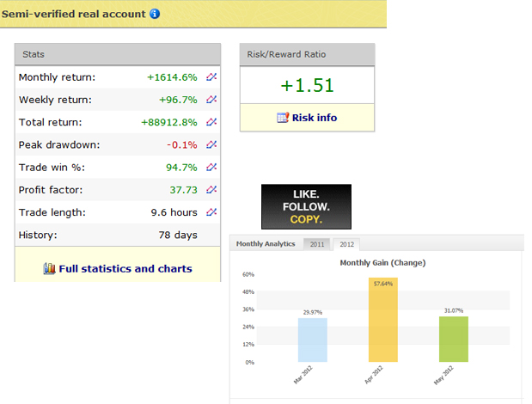This screenshot has width=532, height=404.
Task: Click the 37.73 profit factor value
Action: [x=184, y=190]
